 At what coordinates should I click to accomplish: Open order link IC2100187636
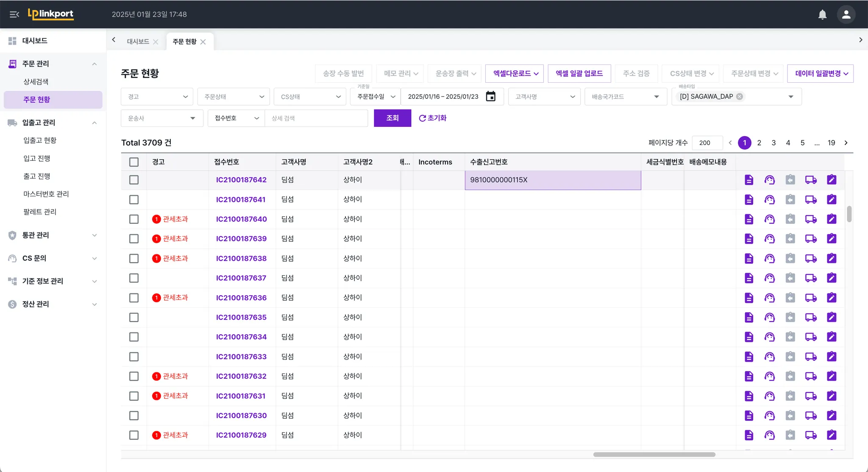click(x=241, y=298)
